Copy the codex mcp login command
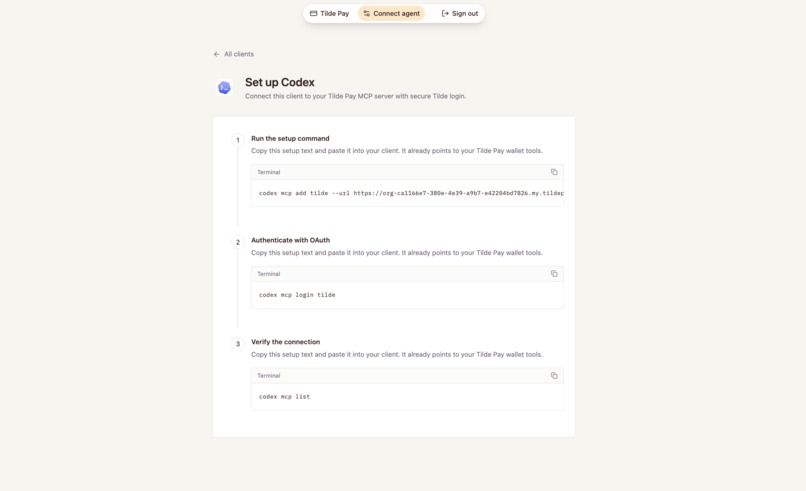The width and height of the screenshot is (806, 491). pos(554,274)
